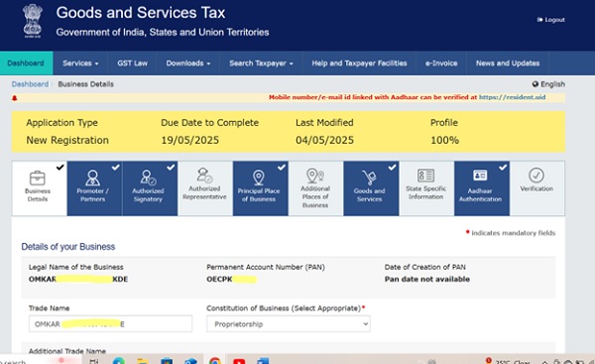Open the Goods and Services tab
This screenshot has height=364, width=595.
371,188
